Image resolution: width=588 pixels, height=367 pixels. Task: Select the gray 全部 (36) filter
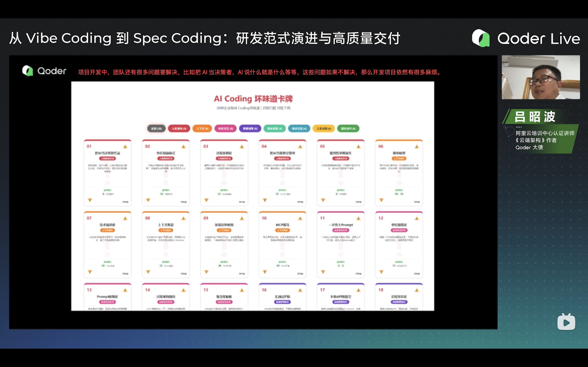pyautogui.click(x=156, y=129)
